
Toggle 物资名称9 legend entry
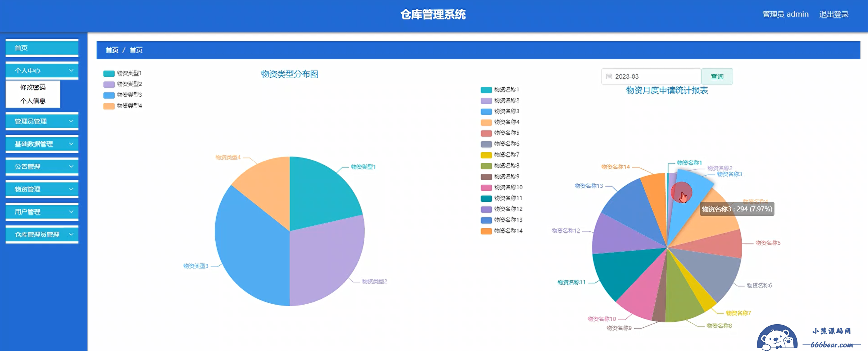point(500,176)
